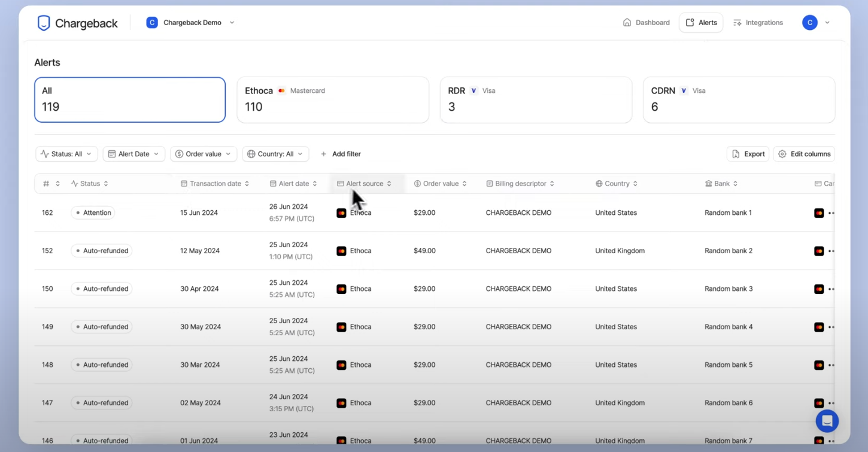The width and height of the screenshot is (868, 452).
Task: Open the Integrations sliders icon
Action: (x=737, y=22)
